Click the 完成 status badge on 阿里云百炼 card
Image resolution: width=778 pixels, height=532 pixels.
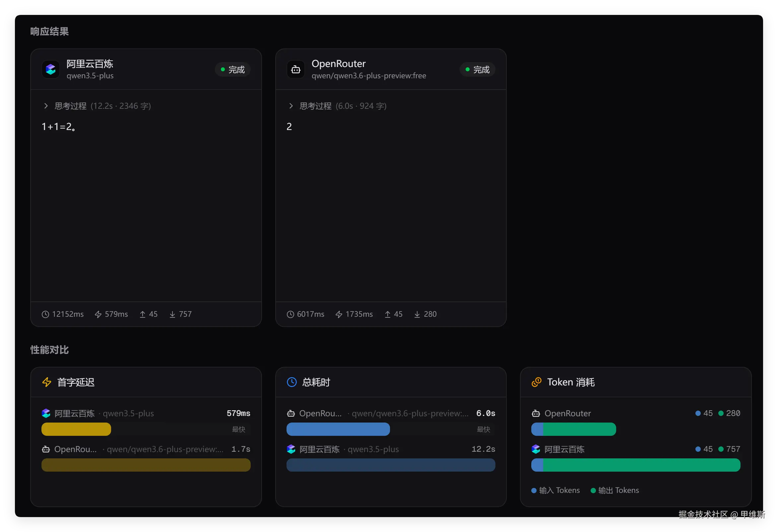click(233, 70)
